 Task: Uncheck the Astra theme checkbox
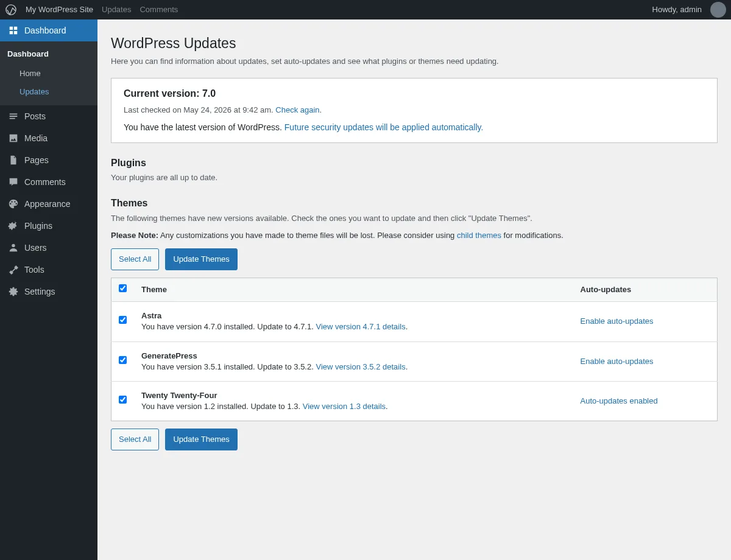[x=122, y=320]
